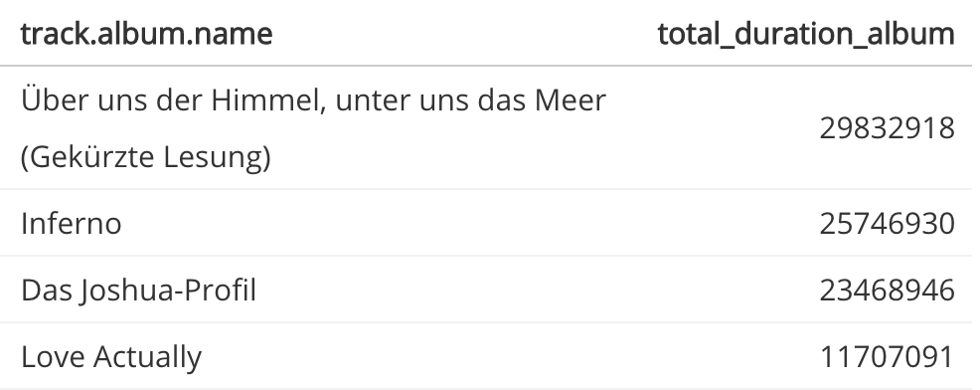Viewport: 980px width, 390px height.
Task: Click separator between Das Joshua-Profil and Love Actually
Action: pos(486,322)
